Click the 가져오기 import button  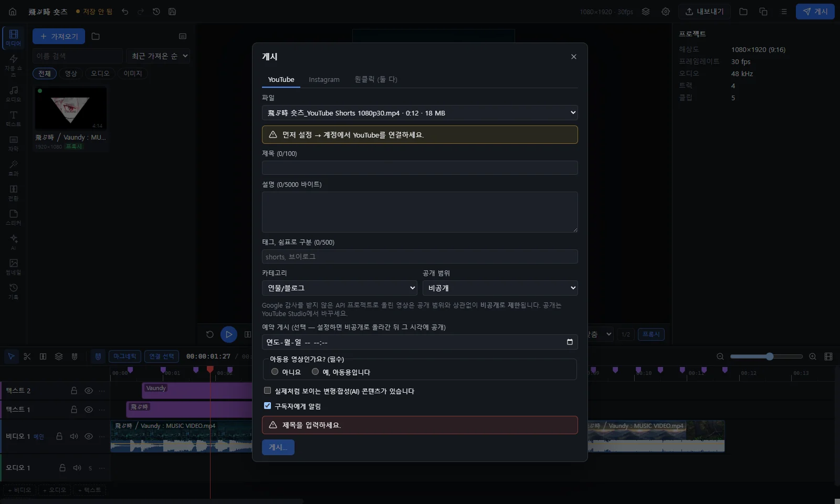pyautogui.click(x=59, y=36)
